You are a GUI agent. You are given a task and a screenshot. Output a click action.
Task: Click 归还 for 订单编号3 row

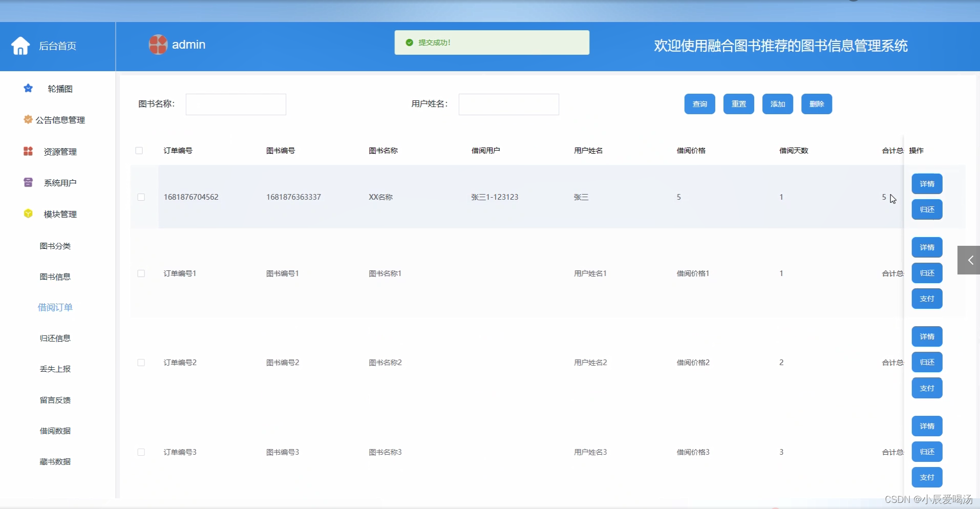coord(927,452)
